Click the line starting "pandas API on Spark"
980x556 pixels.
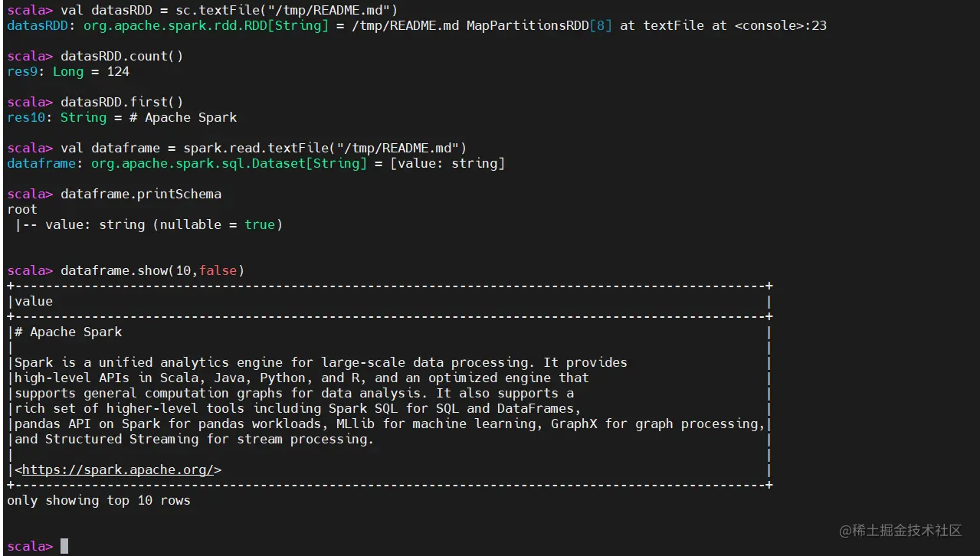pyautogui.click(x=390, y=424)
